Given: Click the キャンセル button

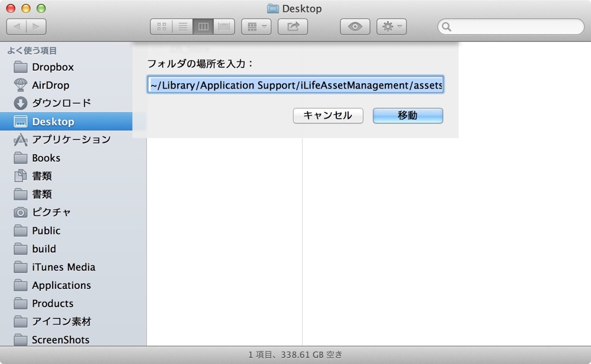Looking at the screenshot, I should pyautogui.click(x=328, y=115).
